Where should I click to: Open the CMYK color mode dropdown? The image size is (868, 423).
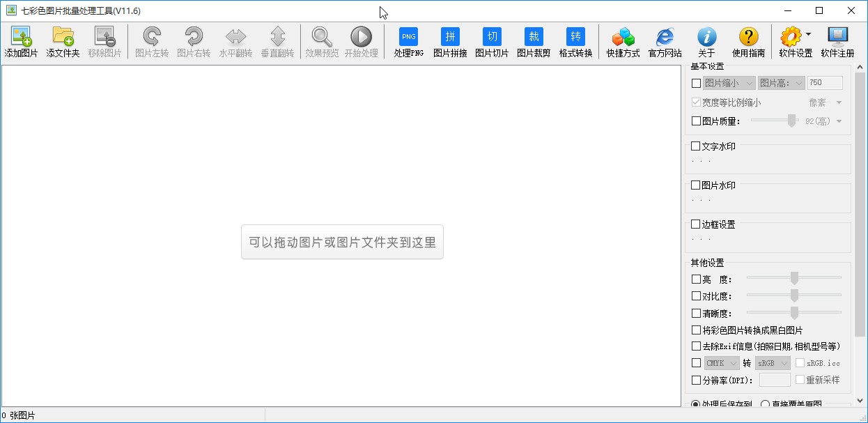pyautogui.click(x=721, y=363)
